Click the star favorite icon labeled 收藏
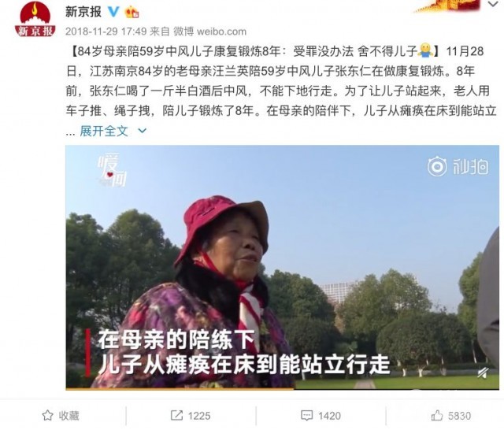This screenshot has width=504, height=430. [x=47, y=416]
